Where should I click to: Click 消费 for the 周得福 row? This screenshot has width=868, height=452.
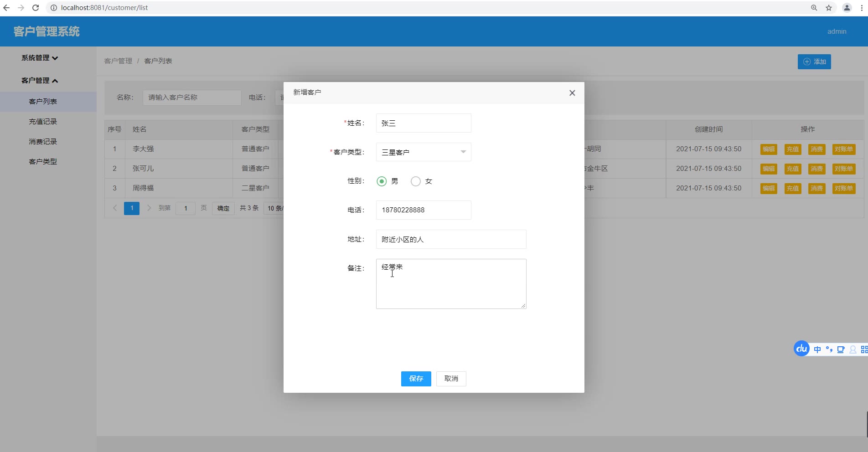[x=816, y=189]
